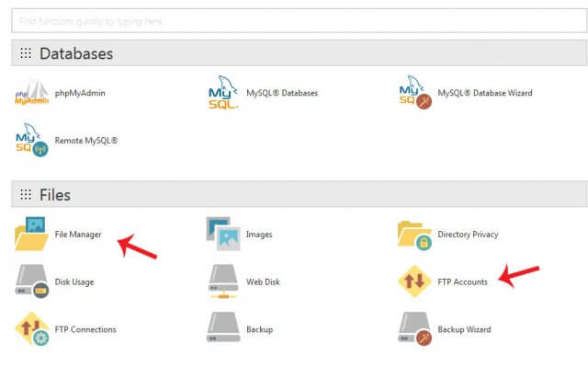Collapse the Databases section header

coord(300,53)
